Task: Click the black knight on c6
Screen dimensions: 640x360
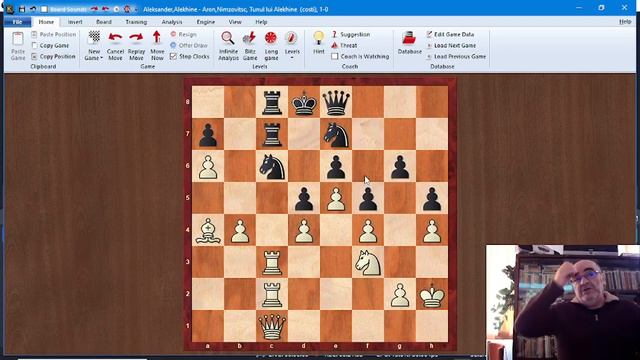Action: pos(272,166)
